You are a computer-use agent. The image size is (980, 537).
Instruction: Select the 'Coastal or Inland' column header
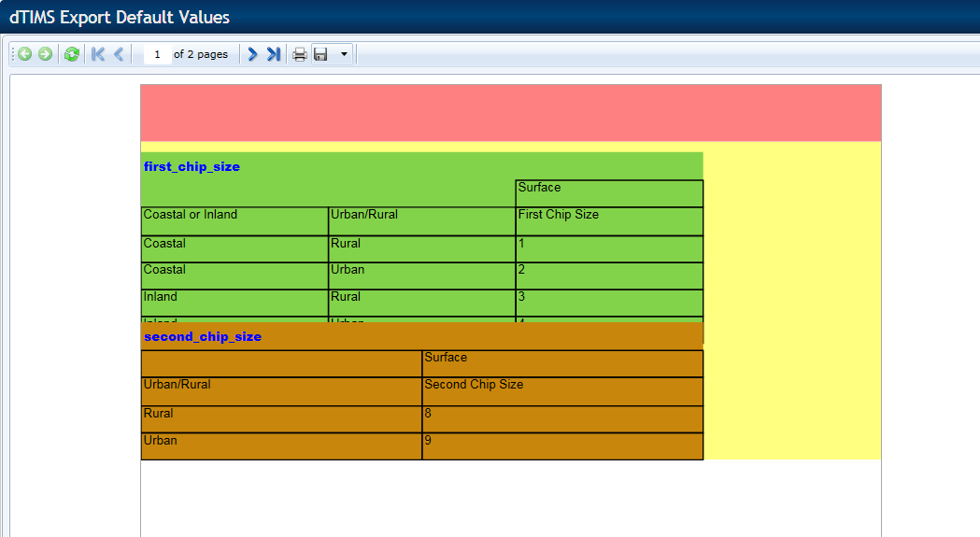(235, 221)
